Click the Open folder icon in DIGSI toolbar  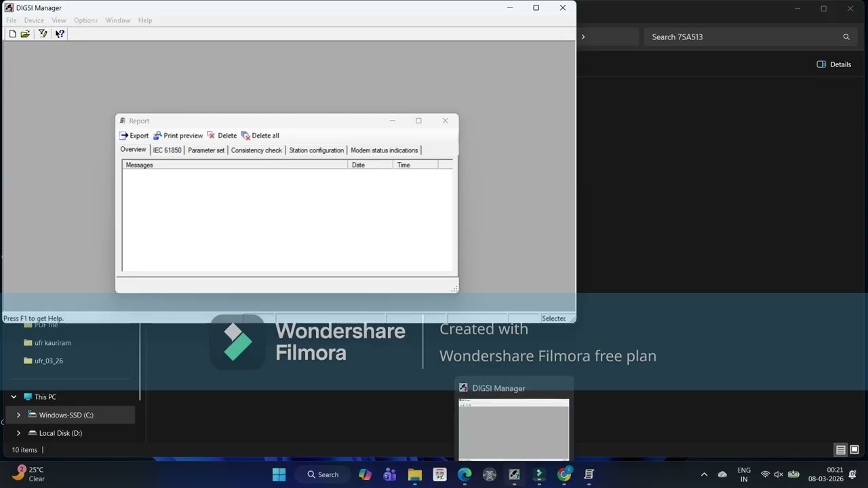(x=25, y=34)
